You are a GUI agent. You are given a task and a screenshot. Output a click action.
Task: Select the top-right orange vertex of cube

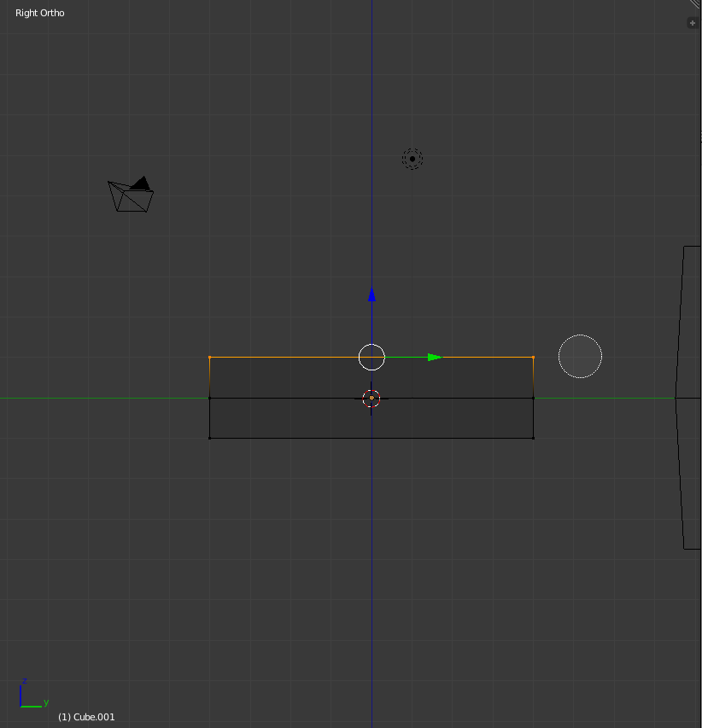[x=533, y=357]
